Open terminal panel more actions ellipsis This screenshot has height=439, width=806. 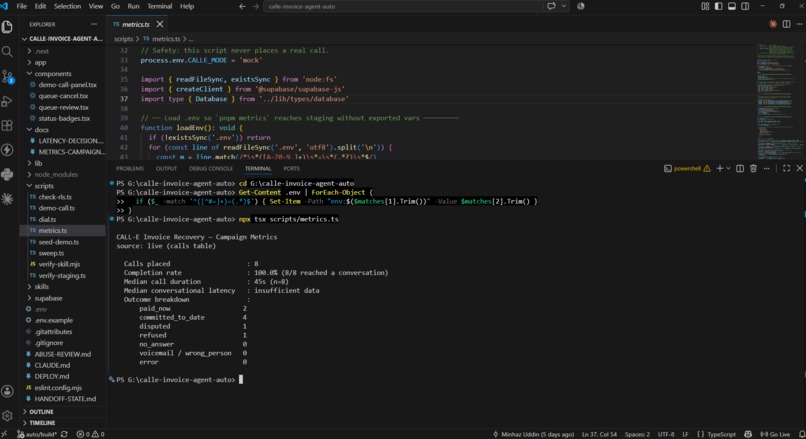(766, 169)
